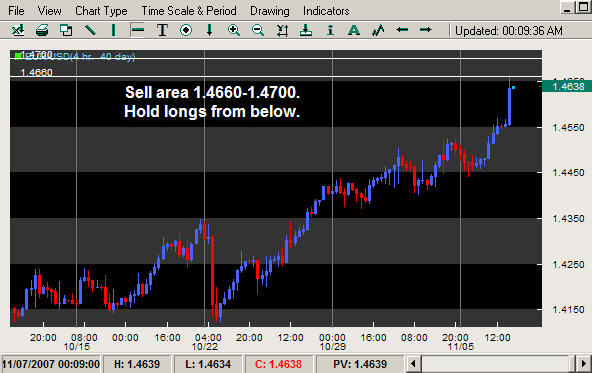Select the circle target drawing tool
Screen dimensions: 592x373
(x=186, y=30)
